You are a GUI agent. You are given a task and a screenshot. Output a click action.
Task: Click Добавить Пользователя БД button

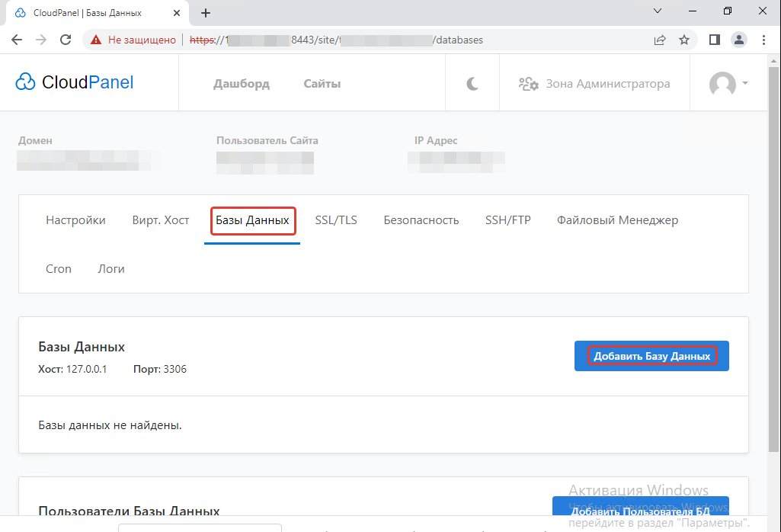click(x=640, y=511)
